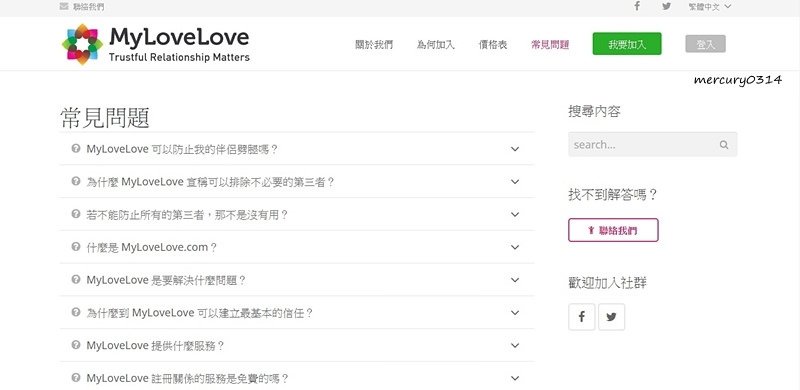Screen dimensions: 800x390
Task: Expand the '註冊關係的服務是免費的嗎' question
Action: click(297, 378)
